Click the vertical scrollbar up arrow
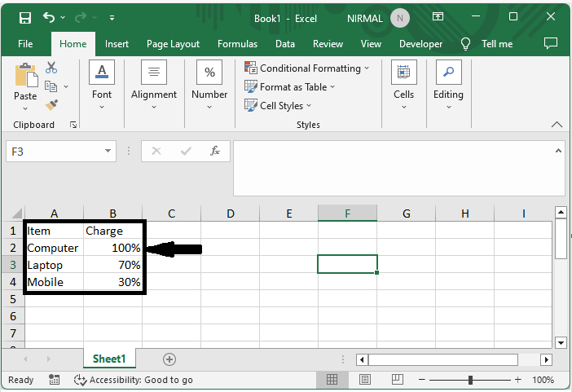Screen dimensions: 572x392 561,212
